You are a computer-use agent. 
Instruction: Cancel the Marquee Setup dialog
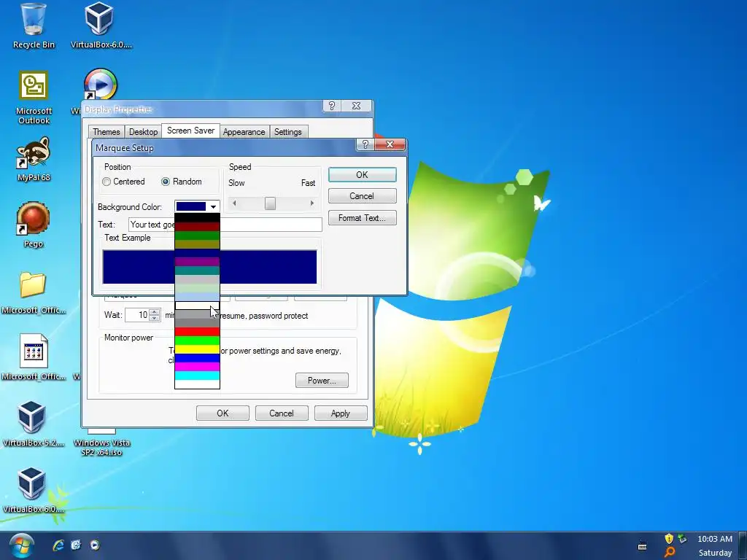pos(362,196)
